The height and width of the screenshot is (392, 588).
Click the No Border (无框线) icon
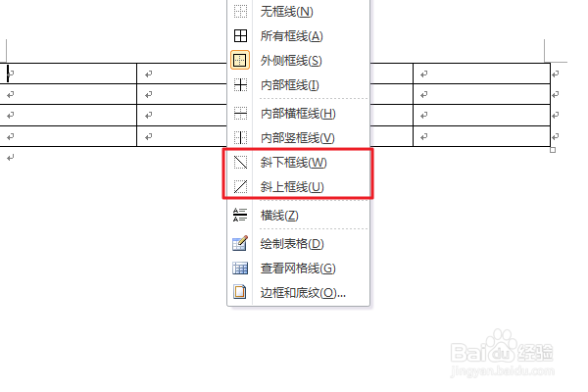[240, 11]
